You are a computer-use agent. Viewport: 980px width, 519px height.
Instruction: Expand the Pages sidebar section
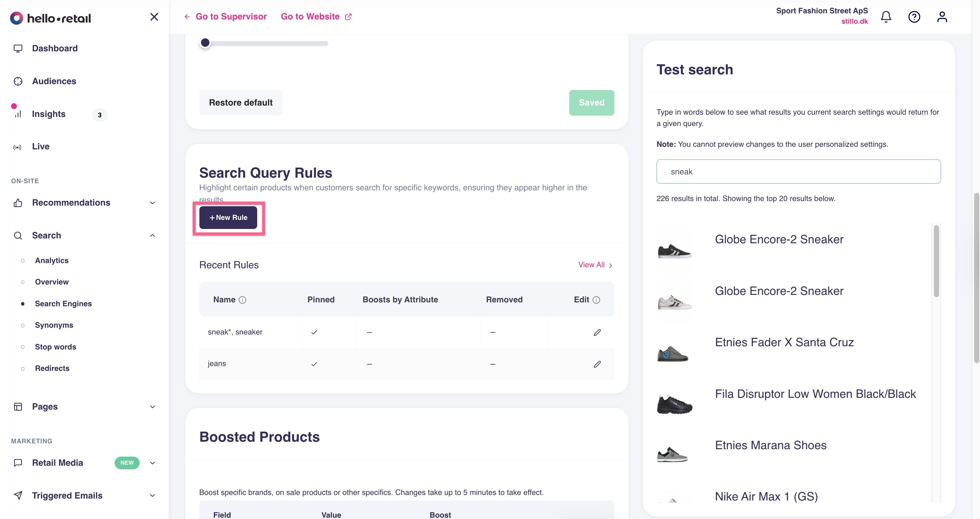coord(45,406)
